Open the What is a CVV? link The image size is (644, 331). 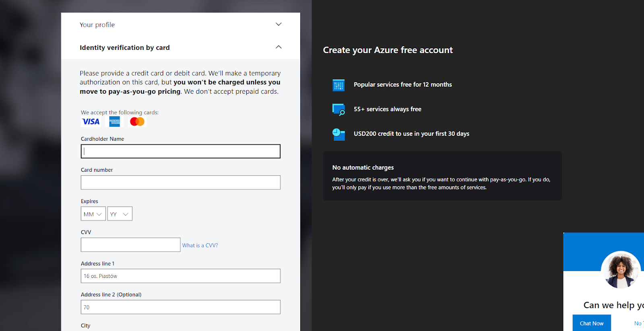pos(200,245)
